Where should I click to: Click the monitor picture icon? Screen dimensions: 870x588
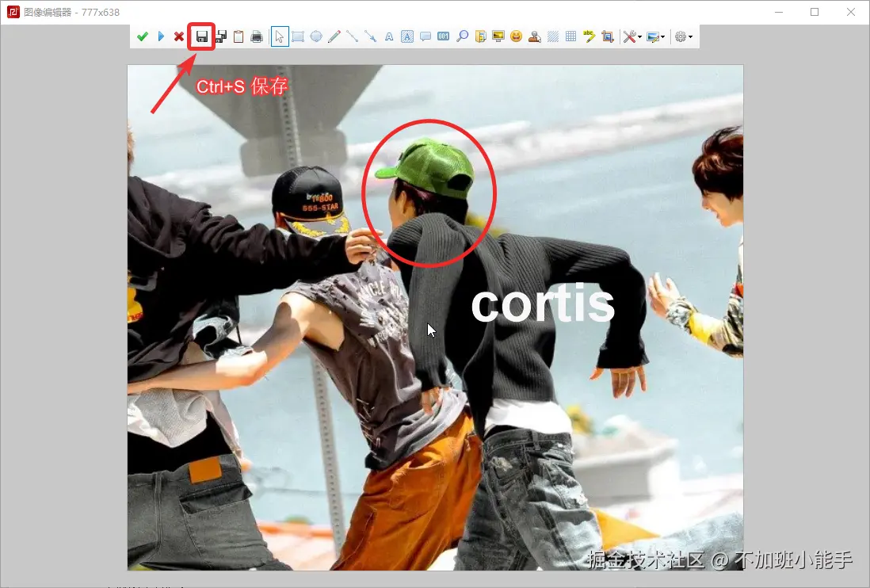tap(498, 36)
